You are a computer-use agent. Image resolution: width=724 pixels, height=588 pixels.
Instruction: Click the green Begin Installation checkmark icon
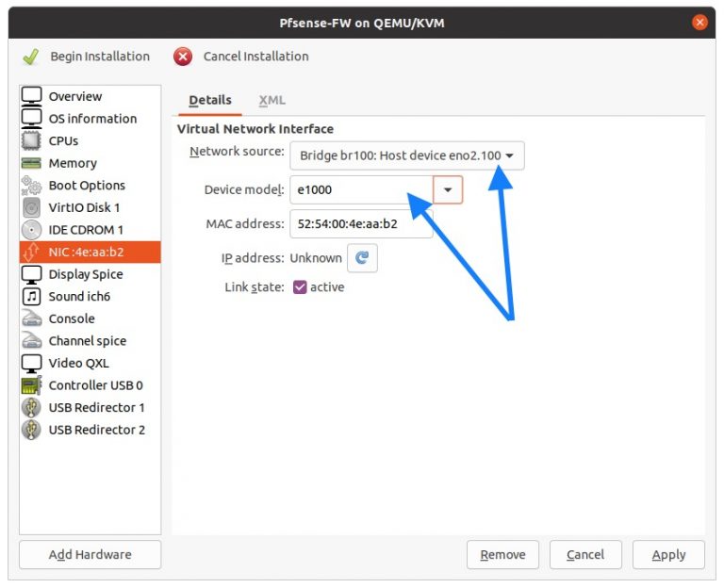pos(31,57)
